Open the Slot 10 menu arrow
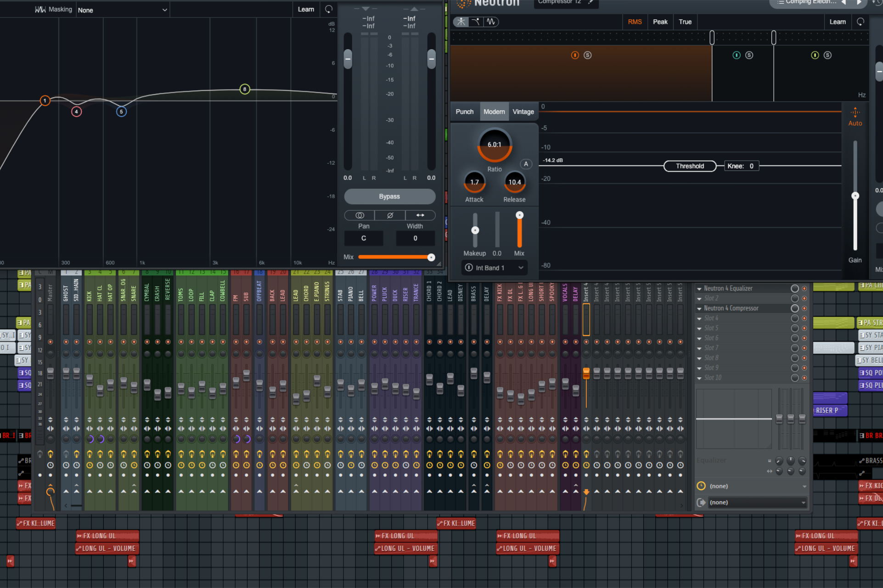Viewport: 883px width, 588px height. tap(699, 378)
